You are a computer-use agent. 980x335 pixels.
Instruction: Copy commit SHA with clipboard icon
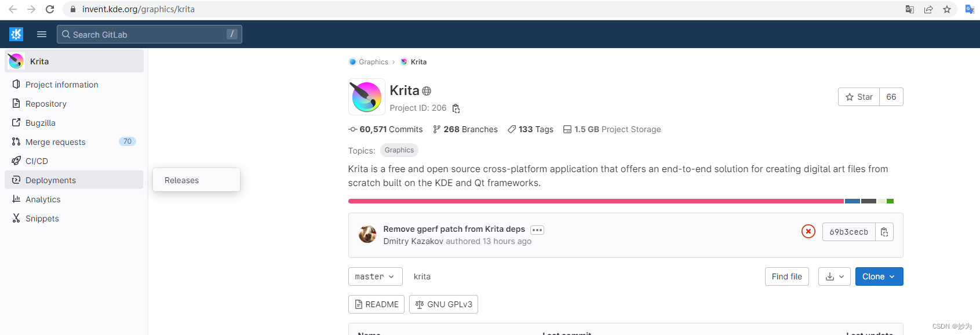pos(884,232)
